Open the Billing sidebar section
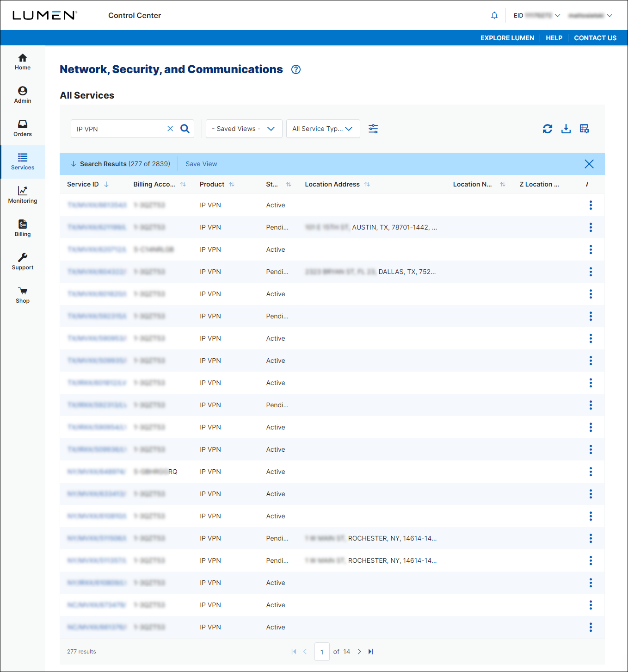 tap(22, 229)
